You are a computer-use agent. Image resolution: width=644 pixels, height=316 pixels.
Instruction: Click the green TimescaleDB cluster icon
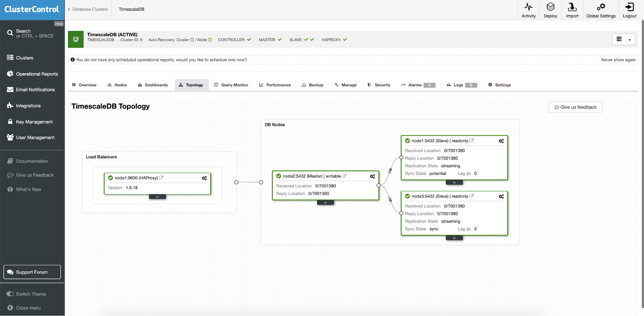click(x=76, y=39)
